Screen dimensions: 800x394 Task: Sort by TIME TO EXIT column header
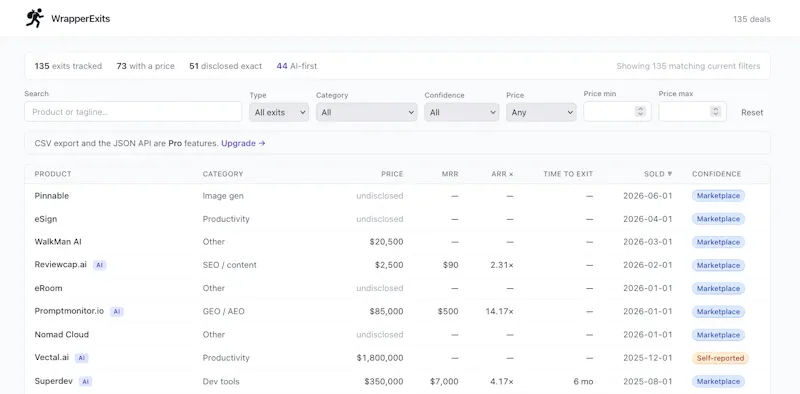pyautogui.click(x=568, y=174)
